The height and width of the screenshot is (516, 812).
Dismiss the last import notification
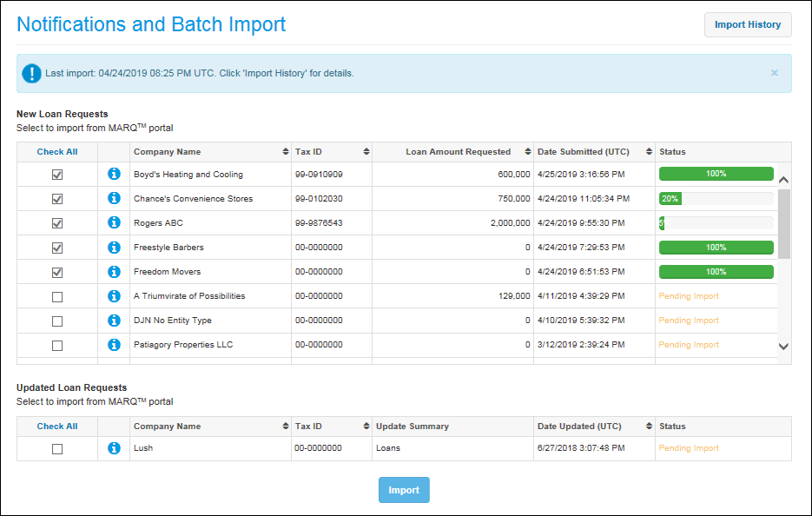pyautogui.click(x=774, y=73)
